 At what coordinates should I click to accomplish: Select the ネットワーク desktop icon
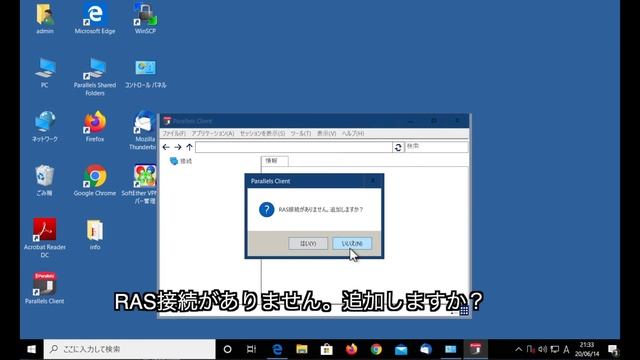[x=44, y=127]
